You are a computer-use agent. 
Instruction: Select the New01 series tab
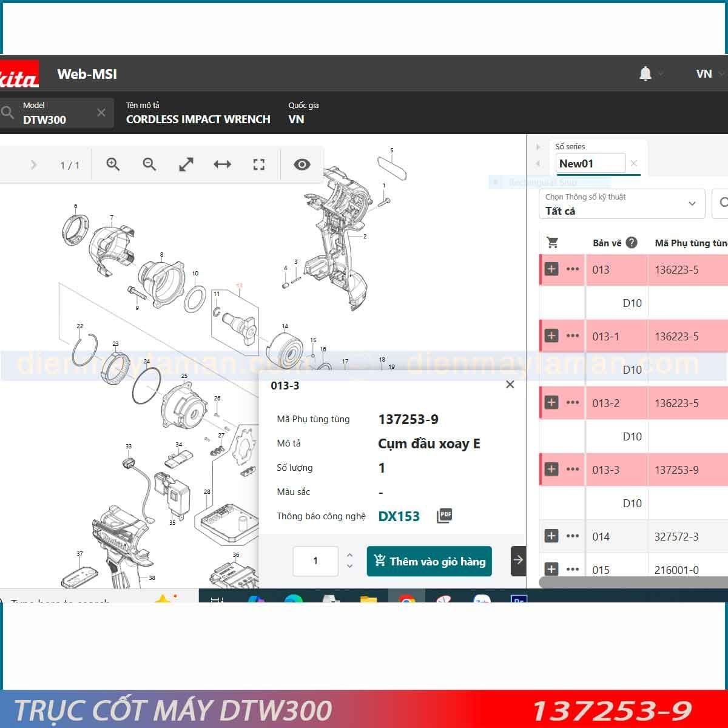(590, 163)
